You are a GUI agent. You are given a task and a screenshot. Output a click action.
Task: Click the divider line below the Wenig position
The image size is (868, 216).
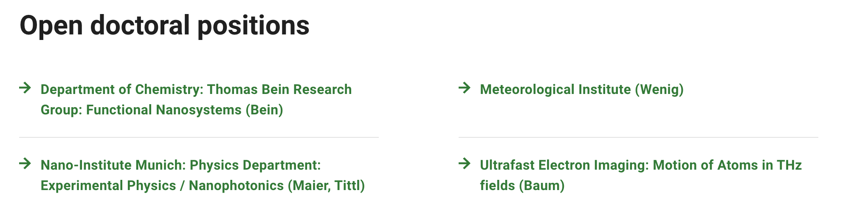point(638,137)
